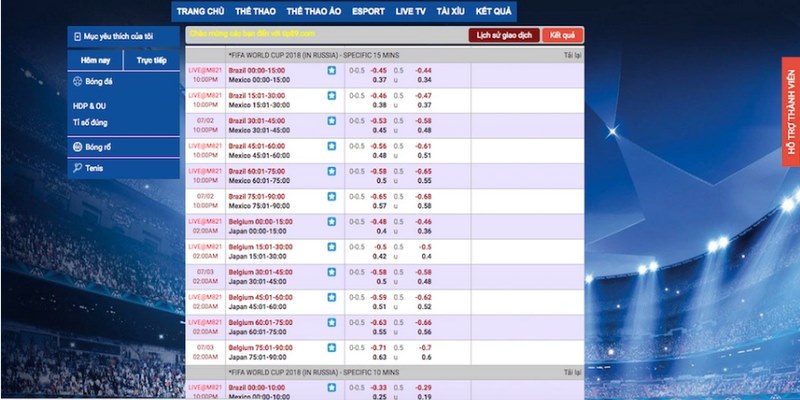The height and width of the screenshot is (400, 800).
Task: Favorite the Brazil 15:01-30:00 star icon
Action: coord(332,95)
